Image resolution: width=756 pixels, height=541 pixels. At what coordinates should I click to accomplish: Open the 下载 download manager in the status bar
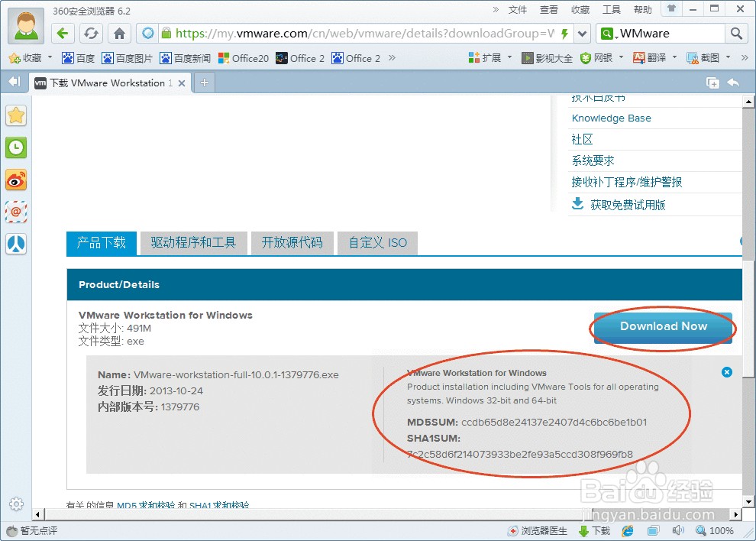[x=594, y=530]
